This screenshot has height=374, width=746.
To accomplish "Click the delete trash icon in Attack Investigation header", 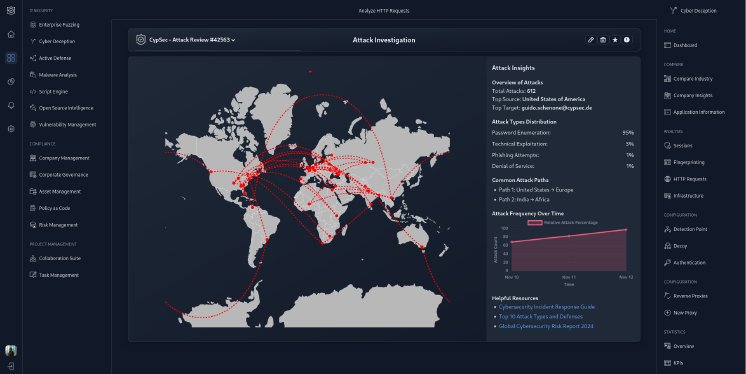I will pyautogui.click(x=603, y=40).
